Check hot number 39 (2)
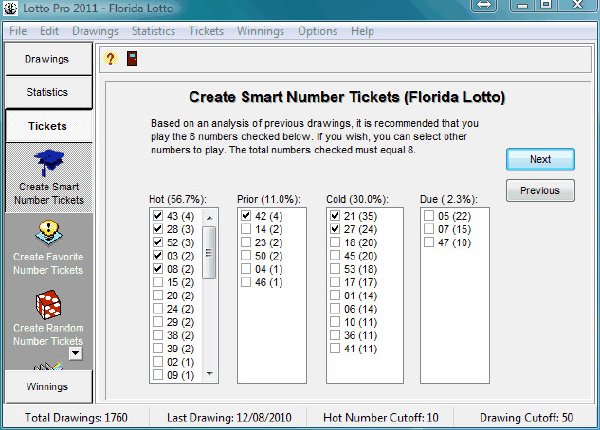This screenshot has width=600, height=430. tap(158, 349)
